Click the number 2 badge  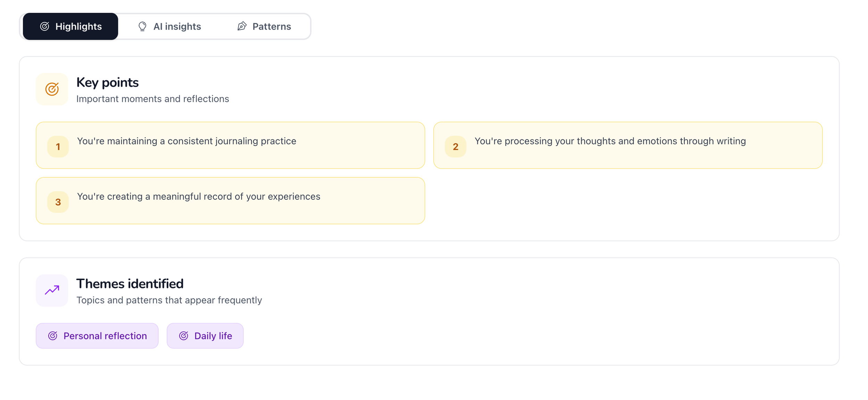(x=456, y=147)
